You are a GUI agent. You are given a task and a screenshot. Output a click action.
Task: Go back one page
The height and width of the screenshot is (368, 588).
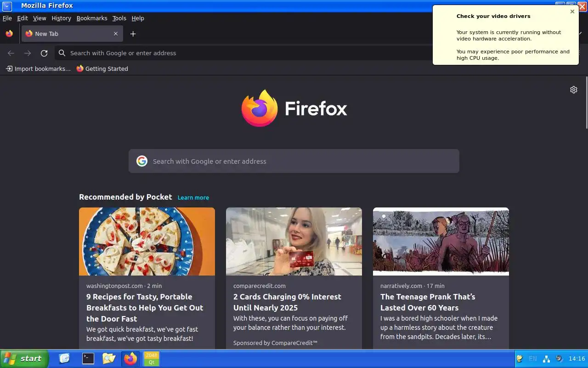tap(11, 53)
